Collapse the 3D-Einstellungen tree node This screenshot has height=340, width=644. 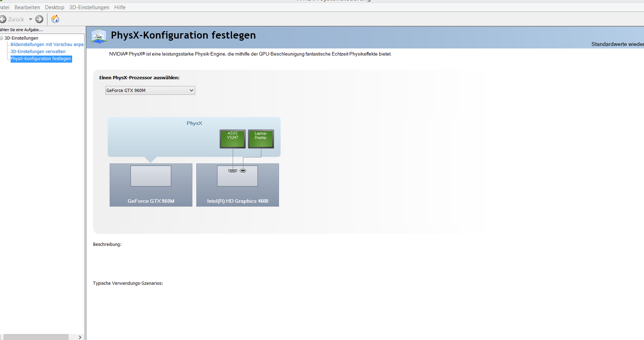coord(1,38)
